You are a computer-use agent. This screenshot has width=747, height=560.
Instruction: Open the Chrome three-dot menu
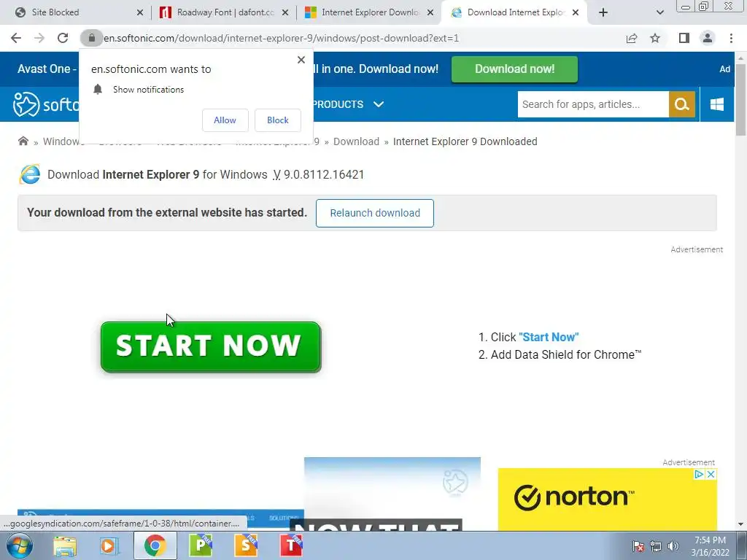point(731,38)
